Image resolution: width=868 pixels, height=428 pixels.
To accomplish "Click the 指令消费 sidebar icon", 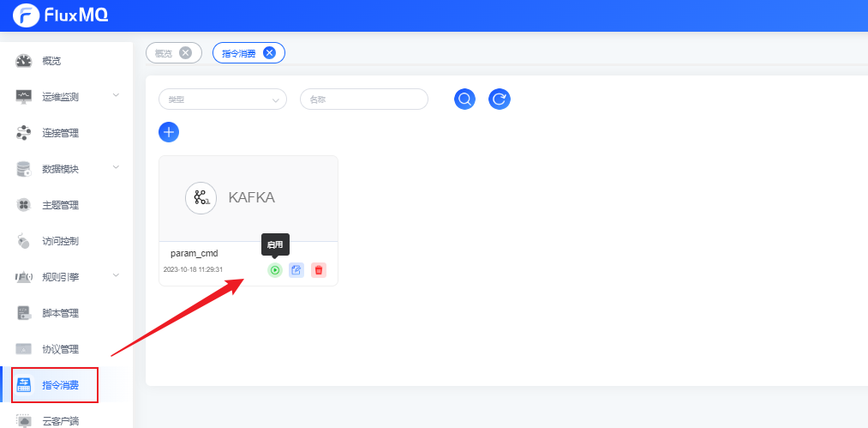I will click(24, 385).
